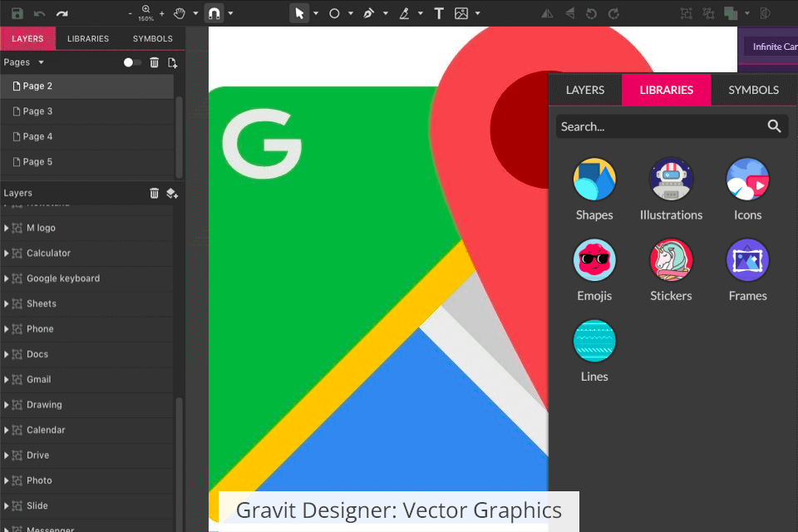Open the Illustrations library
Image resolution: width=798 pixels, height=532 pixels.
coord(671,190)
